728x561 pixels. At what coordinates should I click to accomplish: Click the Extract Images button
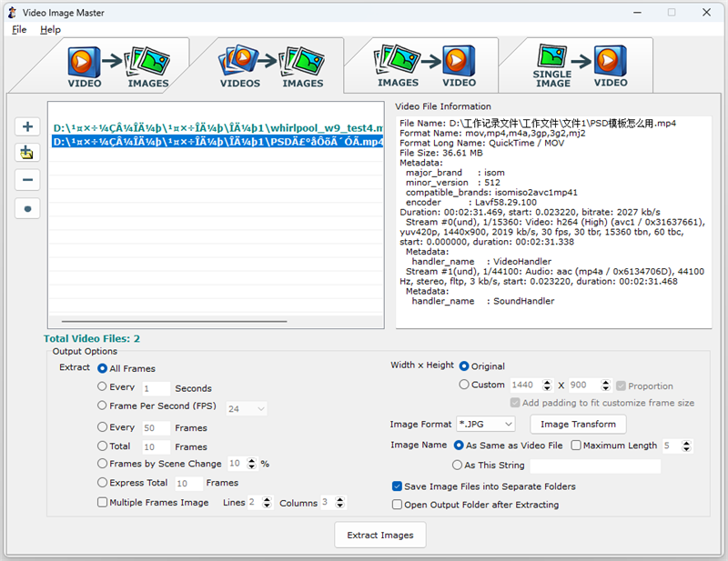[379, 535]
